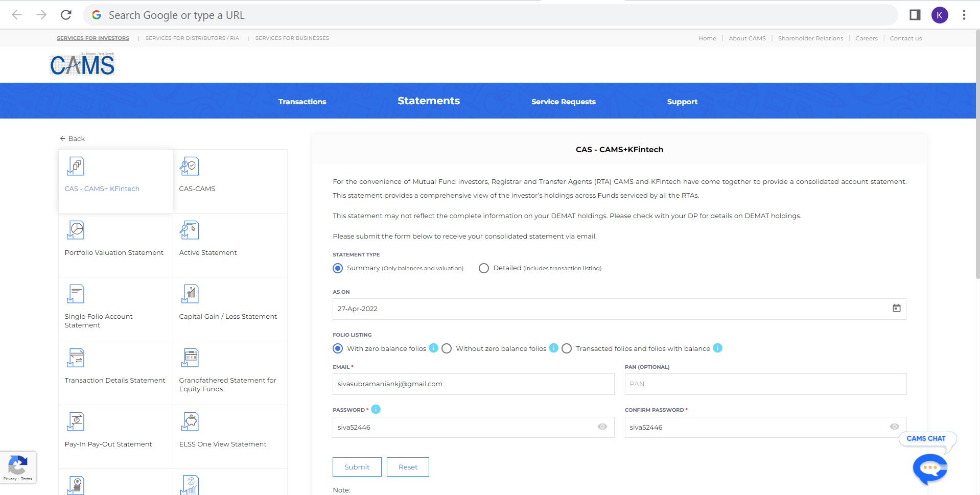Open the About CAMS link

747,38
